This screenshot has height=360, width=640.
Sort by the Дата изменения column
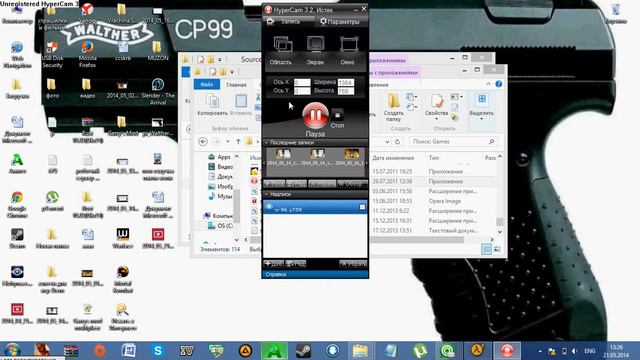tap(393, 158)
